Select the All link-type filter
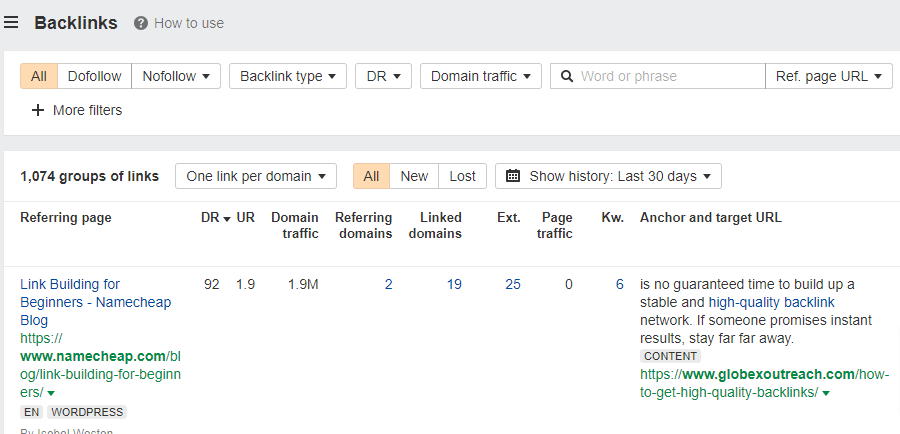This screenshot has width=900, height=434. tap(39, 76)
